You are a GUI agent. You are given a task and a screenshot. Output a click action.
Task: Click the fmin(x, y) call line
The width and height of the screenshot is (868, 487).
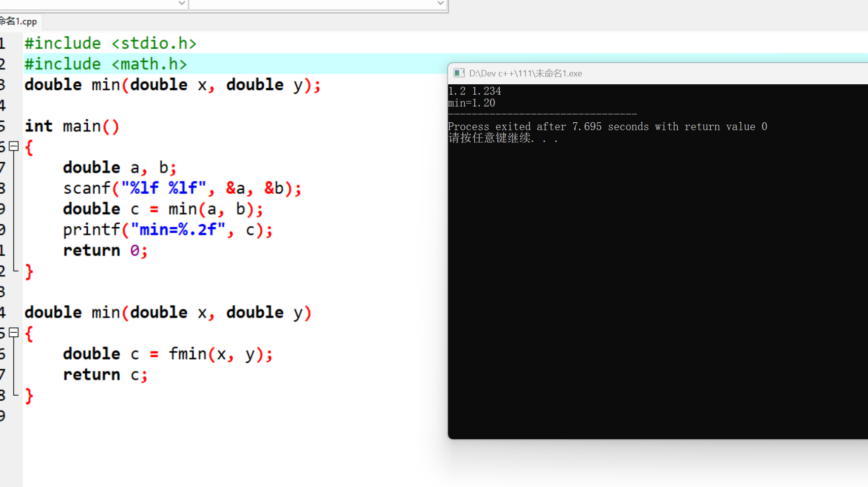[168, 354]
